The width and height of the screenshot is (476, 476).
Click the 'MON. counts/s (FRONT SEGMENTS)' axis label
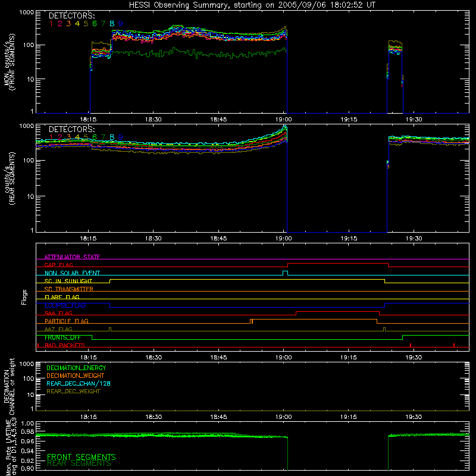9,62
